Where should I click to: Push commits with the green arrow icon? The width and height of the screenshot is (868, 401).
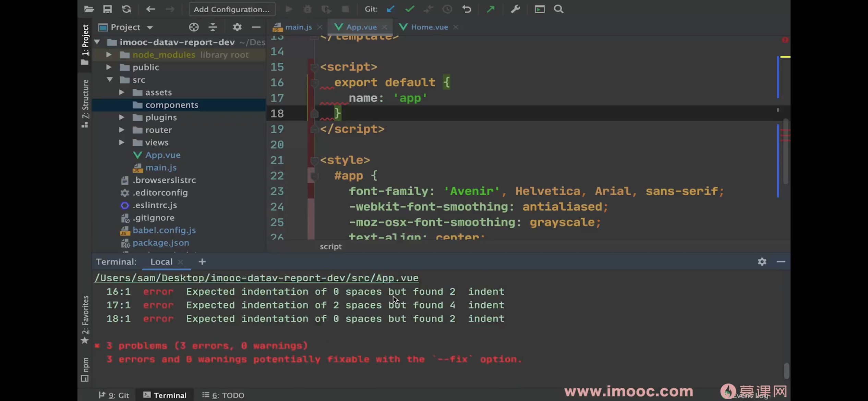[490, 9]
